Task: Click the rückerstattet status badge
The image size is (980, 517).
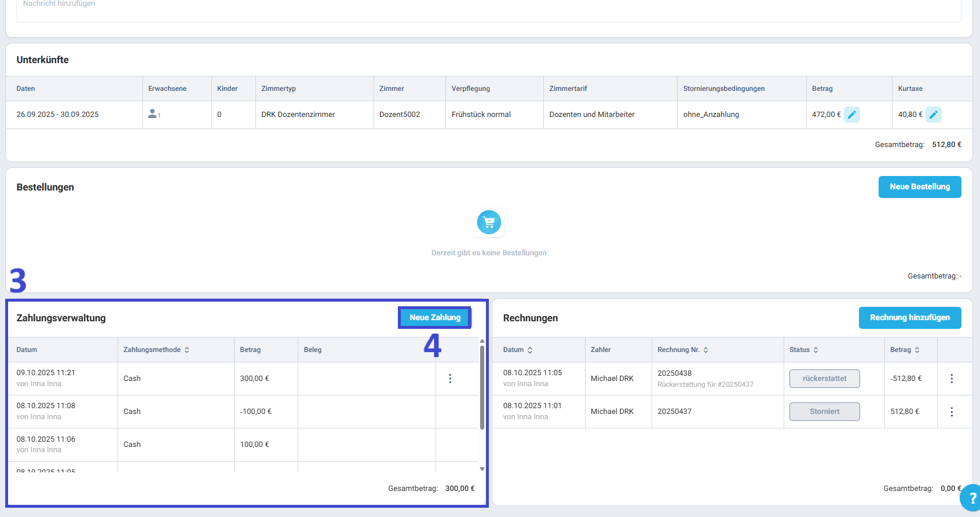Action: coord(824,379)
